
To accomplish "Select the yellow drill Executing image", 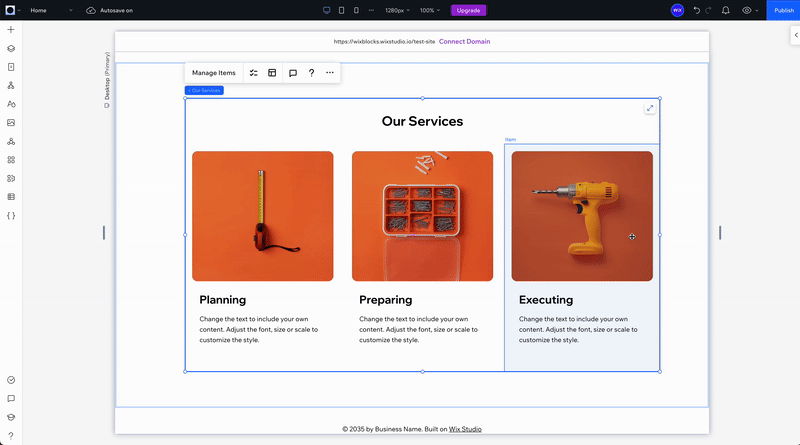I will (582, 216).
